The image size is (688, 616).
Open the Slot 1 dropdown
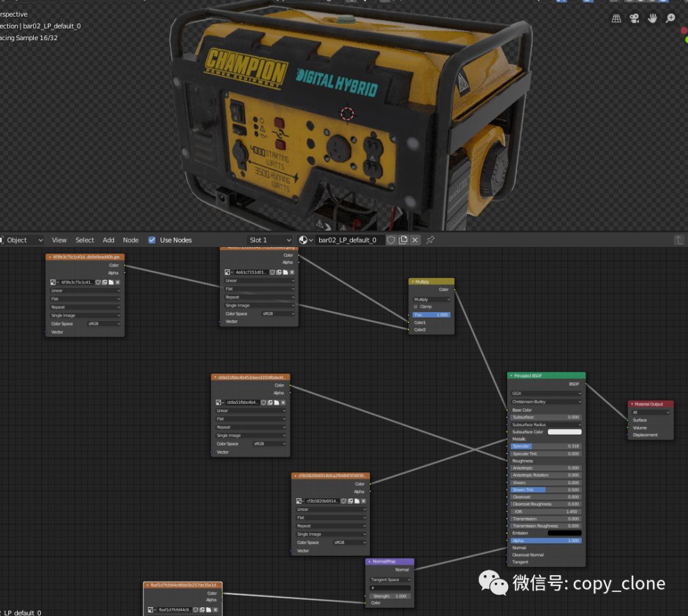(269, 240)
